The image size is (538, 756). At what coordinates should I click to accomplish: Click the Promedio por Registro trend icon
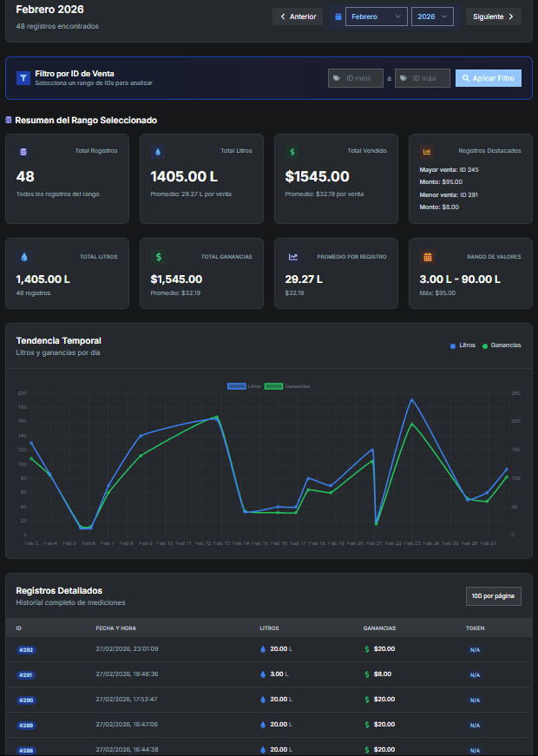(292, 257)
